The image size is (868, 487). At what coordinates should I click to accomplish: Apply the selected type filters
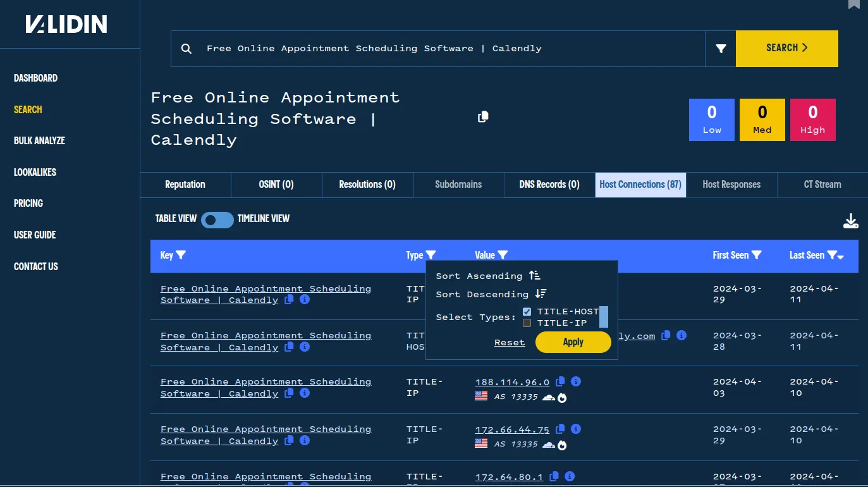(x=573, y=342)
